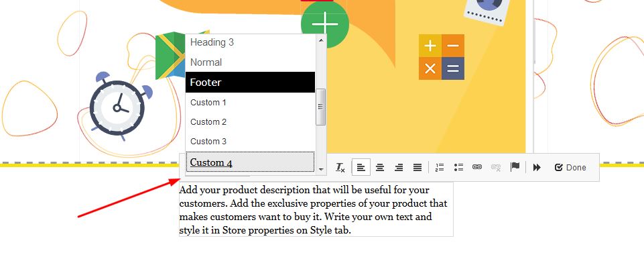Click the style list scrollbar thumb
The image size is (644, 257).
[321, 107]
